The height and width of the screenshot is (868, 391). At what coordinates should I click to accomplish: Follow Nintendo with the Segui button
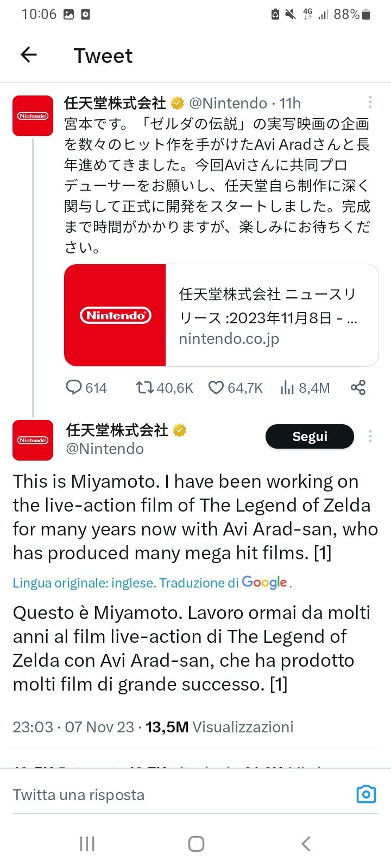point(310,436)
